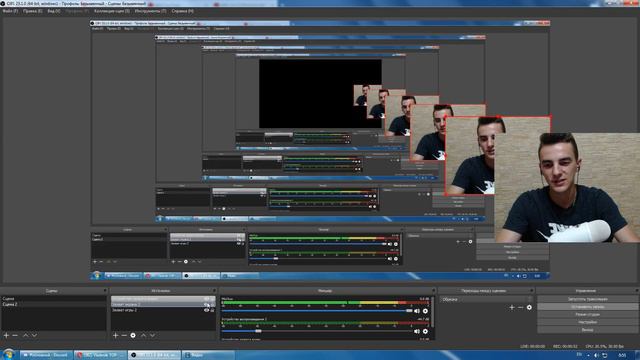The image size is (640, 360).
Task: Click Запустить трансляцию button
Action: [x=587, y=299]
